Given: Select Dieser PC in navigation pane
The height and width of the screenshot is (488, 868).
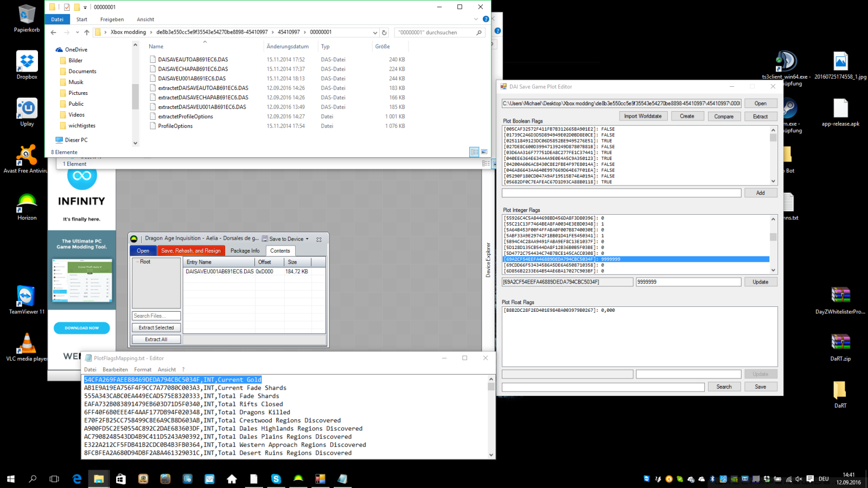Looking at the screenshot, I should tap(76, 140).
